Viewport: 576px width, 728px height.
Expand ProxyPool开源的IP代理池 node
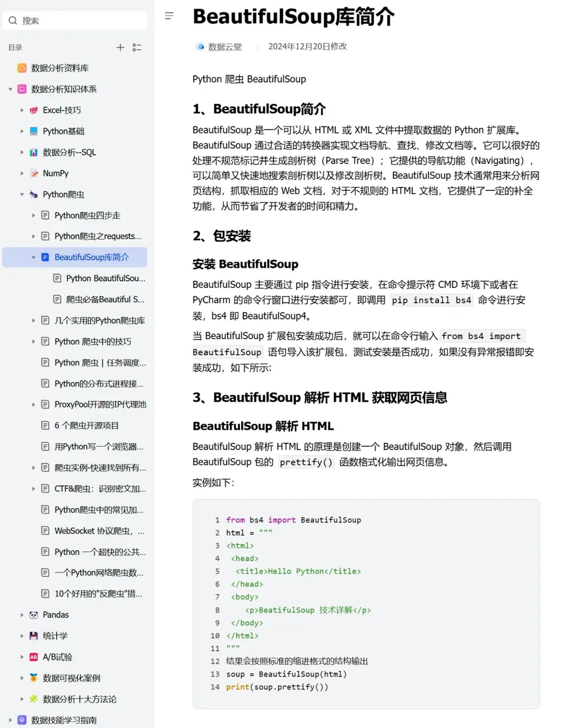[x=34, y=405]
